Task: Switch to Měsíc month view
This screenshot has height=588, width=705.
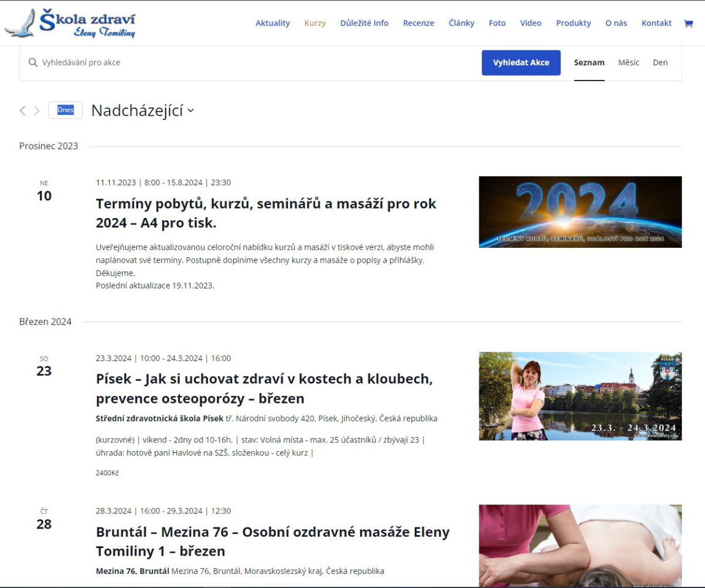Action: click(x=628, y=62)
